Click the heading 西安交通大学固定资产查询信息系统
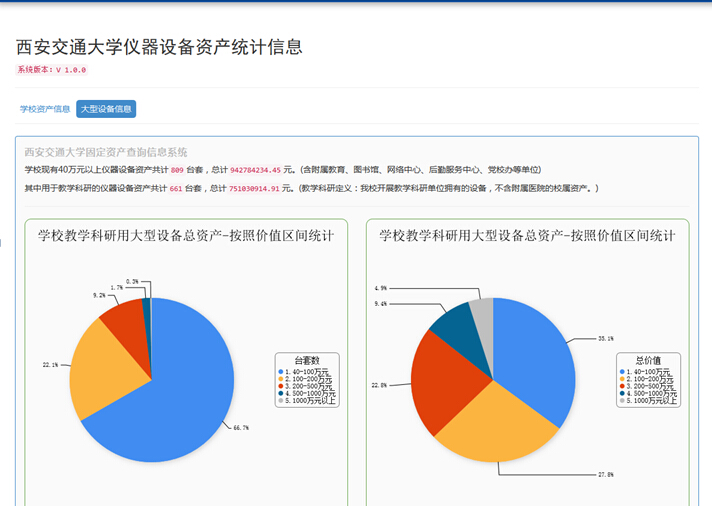The height and width of the screenshot is (506, 712). pos(106,152)
